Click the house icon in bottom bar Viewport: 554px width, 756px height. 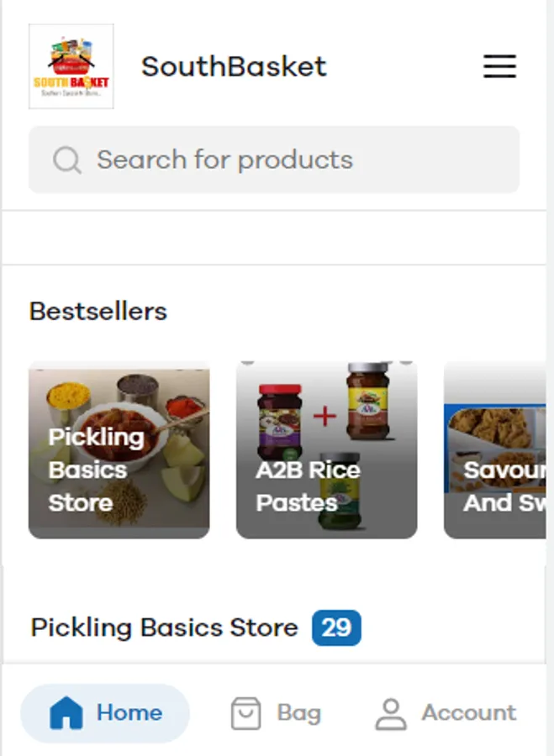coord(66,713)
